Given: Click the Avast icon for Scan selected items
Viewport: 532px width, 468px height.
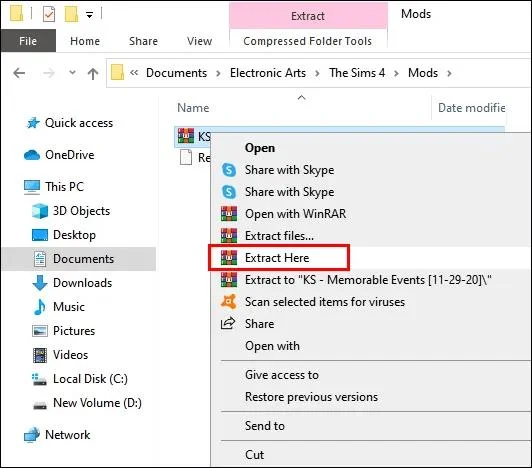Looking at the screenshot, I should pyautogui.click(x=229, y=301).
